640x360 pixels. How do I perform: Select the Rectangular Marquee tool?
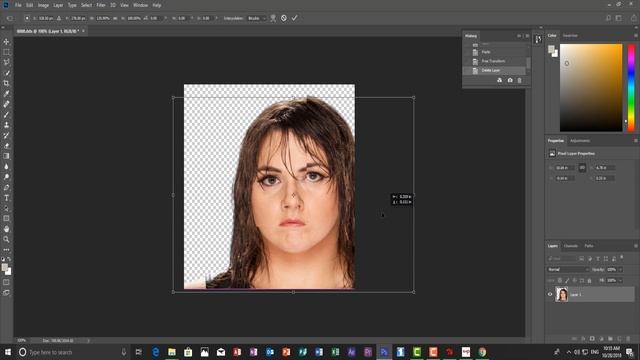click(7, 52)
